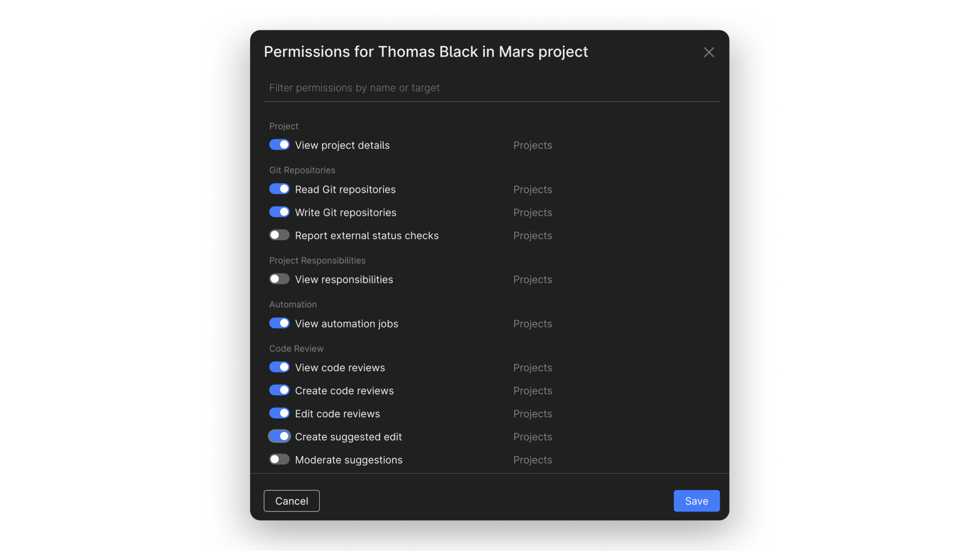Switch off Edit code reviews toggle

pos(279,414)
